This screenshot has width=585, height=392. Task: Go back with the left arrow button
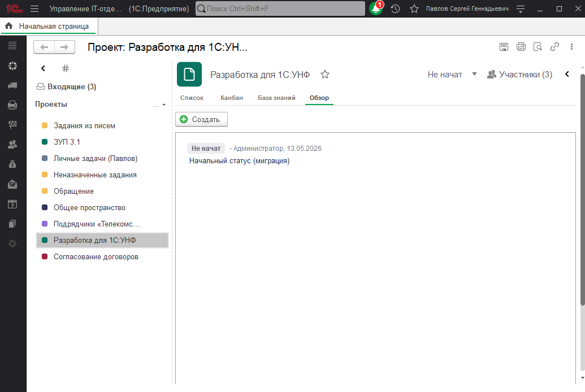click(x=44, y=47)
